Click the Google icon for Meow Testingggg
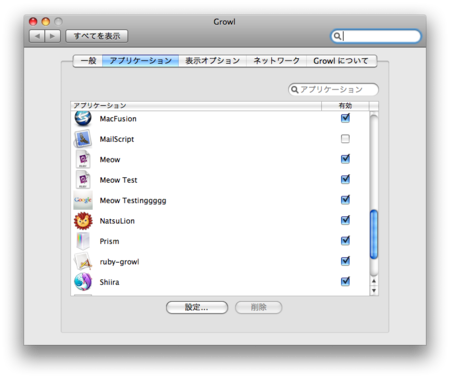This screenshot has width=450, height=378. pos(83,200)
